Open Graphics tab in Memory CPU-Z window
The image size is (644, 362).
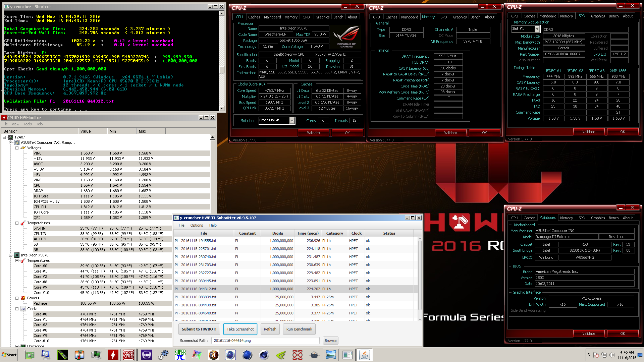[460, 17]
